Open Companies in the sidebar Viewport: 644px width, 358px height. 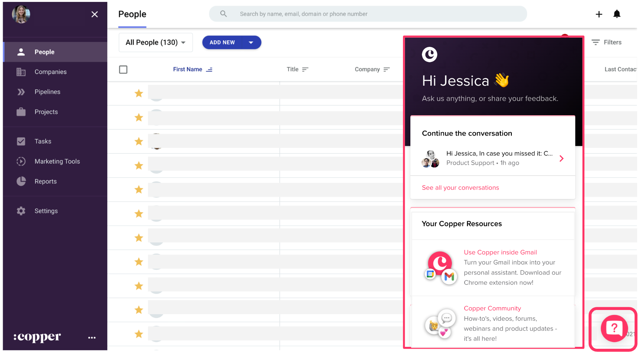click(55, 72)
